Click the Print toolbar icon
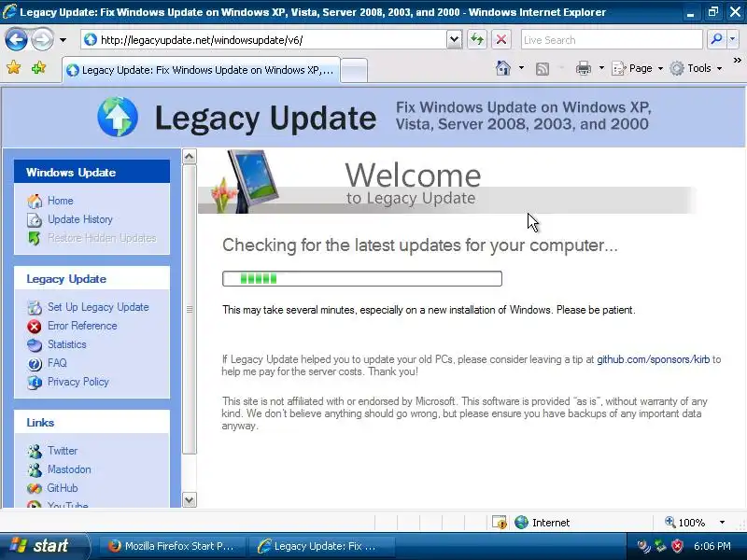747x560 pixels. pos(583,68)
